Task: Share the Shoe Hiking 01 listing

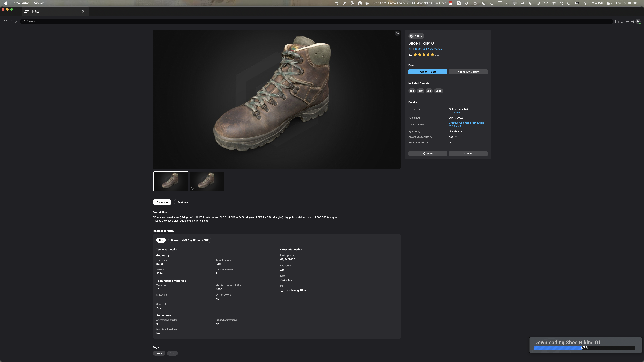Action: pyautogui.click(x=428, y=154)
